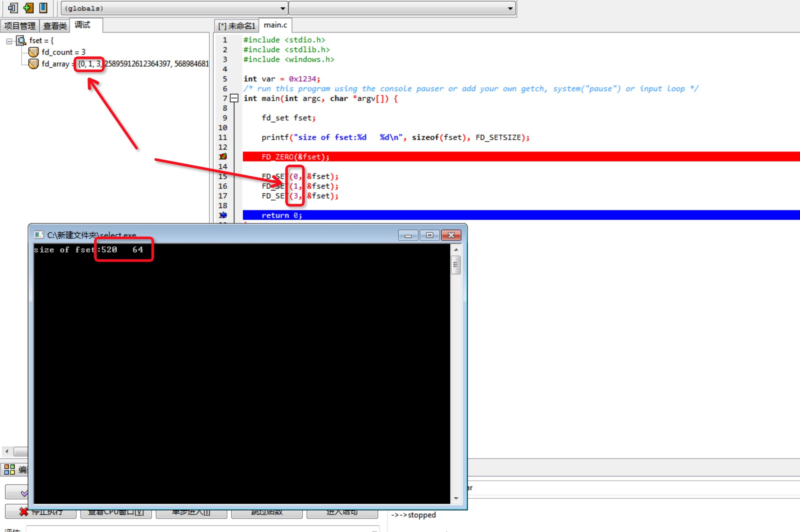
Task: Click the green plus add toolbar icon
Action: (x=28, y=8)
